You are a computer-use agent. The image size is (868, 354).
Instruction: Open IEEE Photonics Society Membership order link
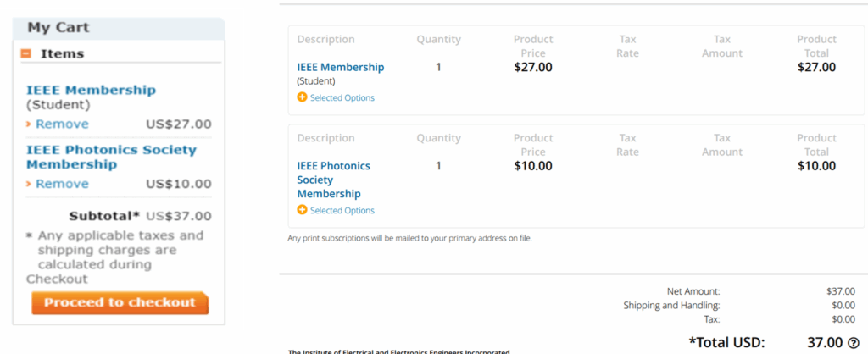(334, 180)
